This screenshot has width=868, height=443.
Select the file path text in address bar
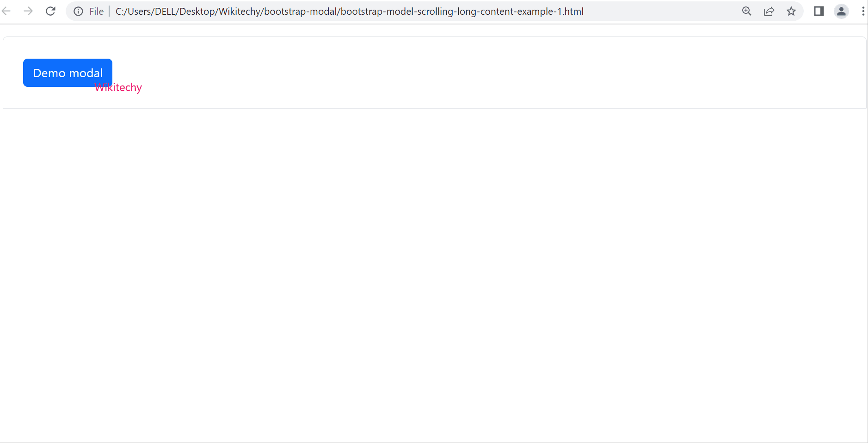349,11
